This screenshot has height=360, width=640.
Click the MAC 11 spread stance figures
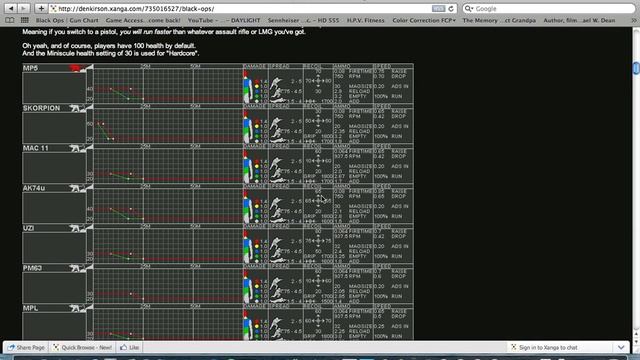click(277, 167)
